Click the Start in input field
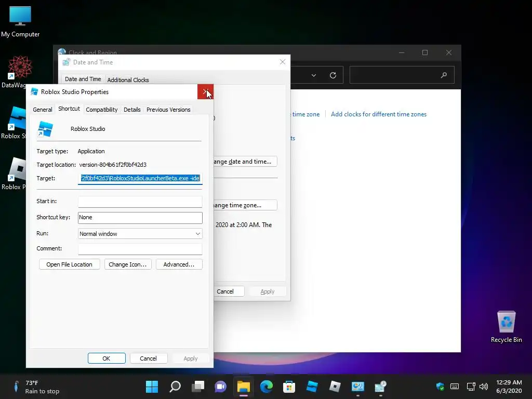This screenshot has height=399, width=532. tap(140, 202)
